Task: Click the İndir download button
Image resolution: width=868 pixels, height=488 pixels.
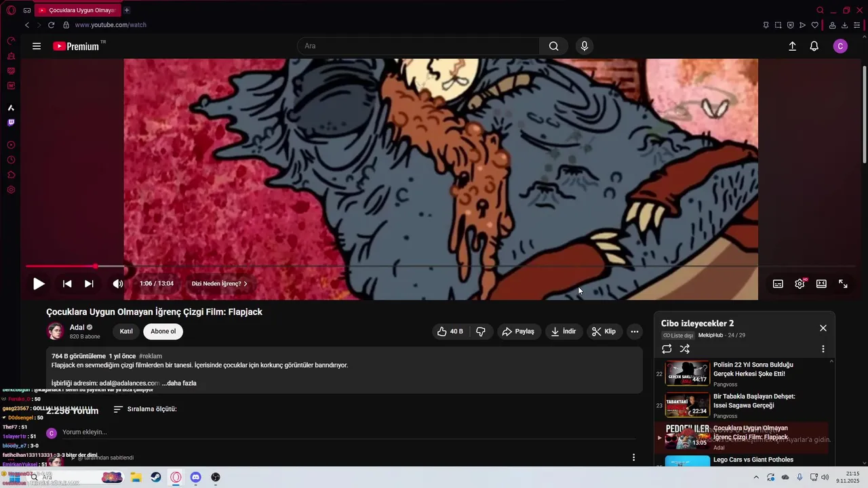Action: pyautogui.click(x=564, y=331)
